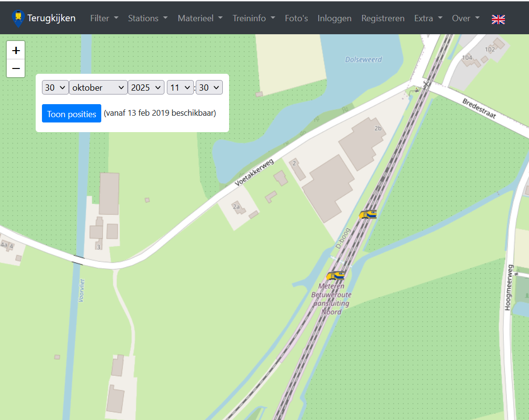
Task: Expand the month dropdown showing oktober
Action: point(98,88)
